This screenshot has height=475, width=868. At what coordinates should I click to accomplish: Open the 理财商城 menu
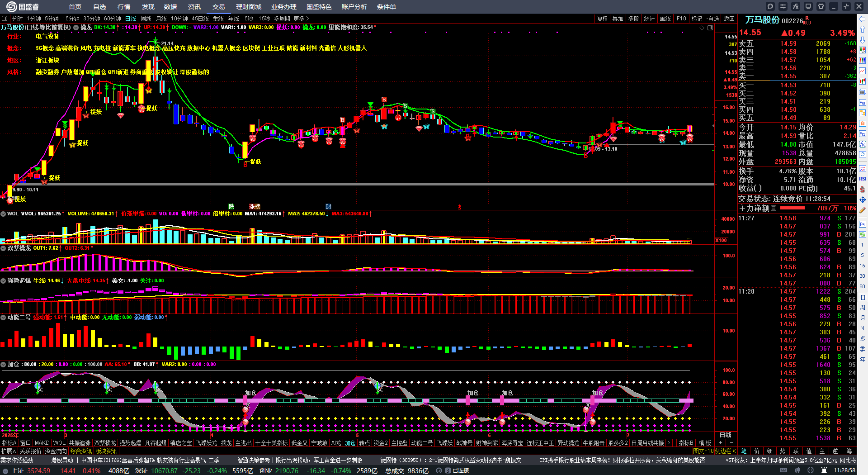pos(249,7)
